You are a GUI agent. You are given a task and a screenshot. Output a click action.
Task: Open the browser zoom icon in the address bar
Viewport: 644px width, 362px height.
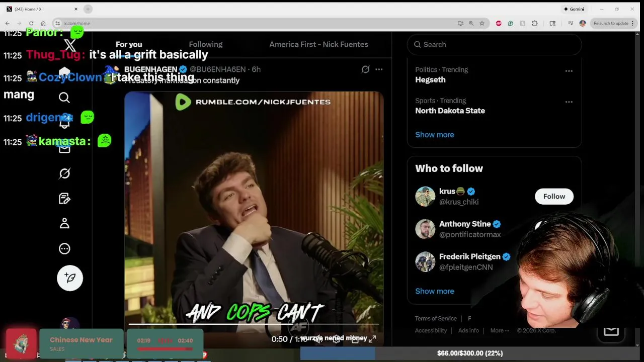pyautogui.click(x=471, y=23)
